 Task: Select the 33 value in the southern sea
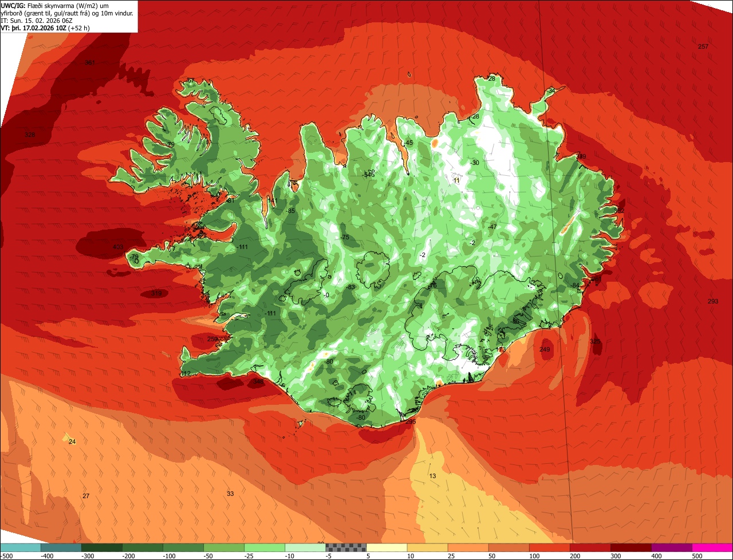(x=230, y=494)
